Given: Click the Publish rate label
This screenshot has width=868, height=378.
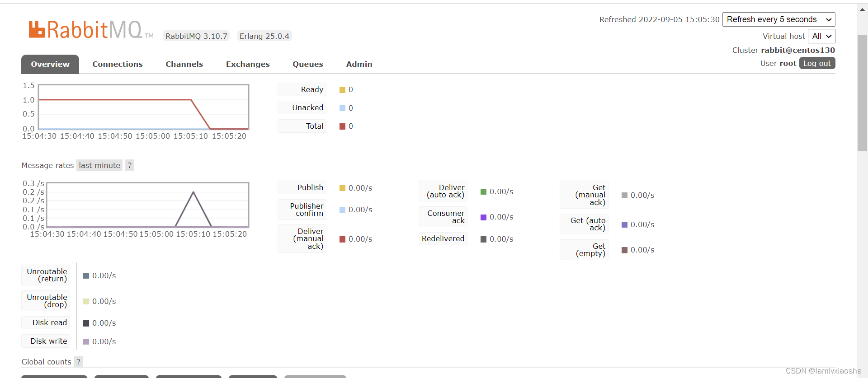Looking at the screenshot, I should pyautogui.click(x=302, y=187).
